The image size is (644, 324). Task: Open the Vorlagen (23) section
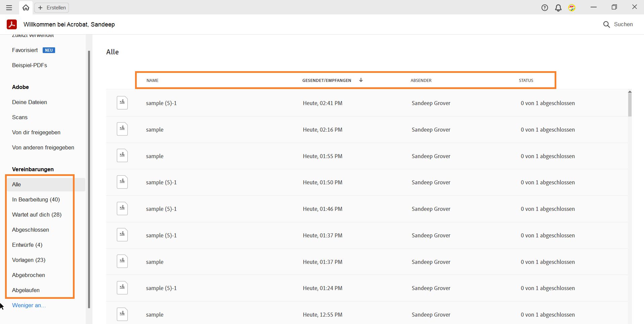click(29, 260)
